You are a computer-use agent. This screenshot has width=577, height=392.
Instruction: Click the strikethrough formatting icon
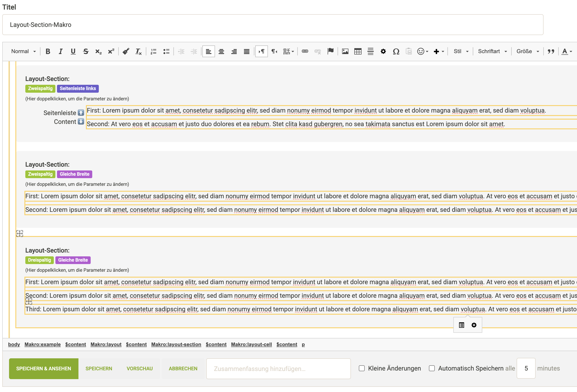[x=86, y=51]
